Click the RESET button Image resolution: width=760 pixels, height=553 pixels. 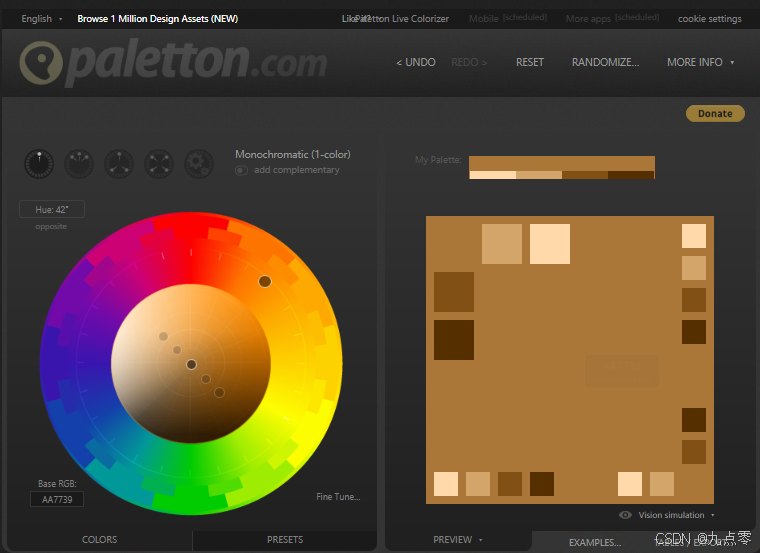(530, 62)
